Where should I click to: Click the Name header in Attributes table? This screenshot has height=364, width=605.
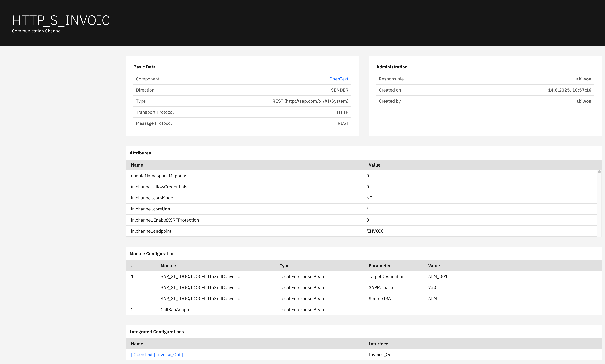137,165
